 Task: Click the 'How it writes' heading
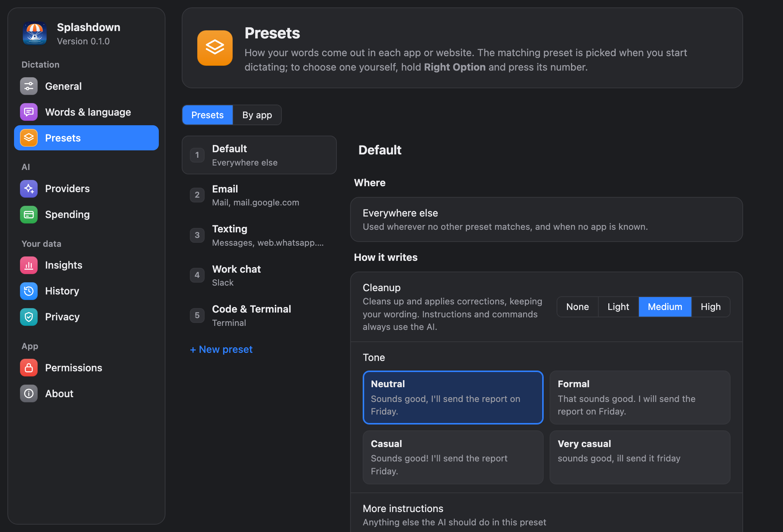[386, 258]
